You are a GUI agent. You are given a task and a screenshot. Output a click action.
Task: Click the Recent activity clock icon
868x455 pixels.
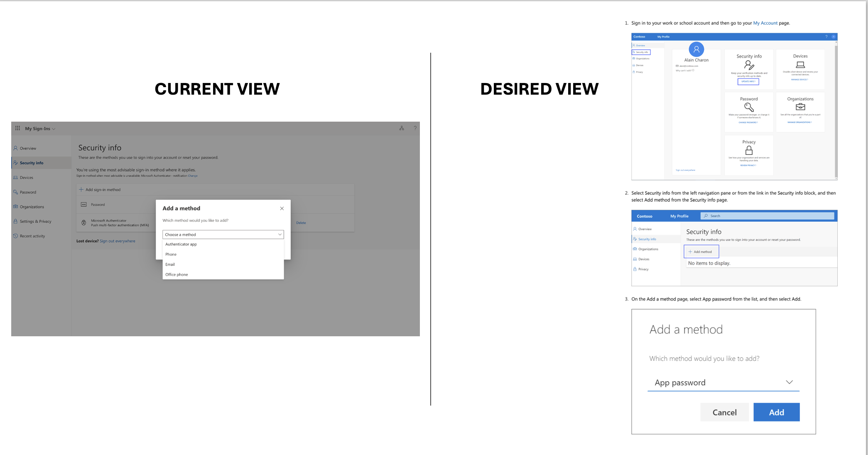[16, 236]
